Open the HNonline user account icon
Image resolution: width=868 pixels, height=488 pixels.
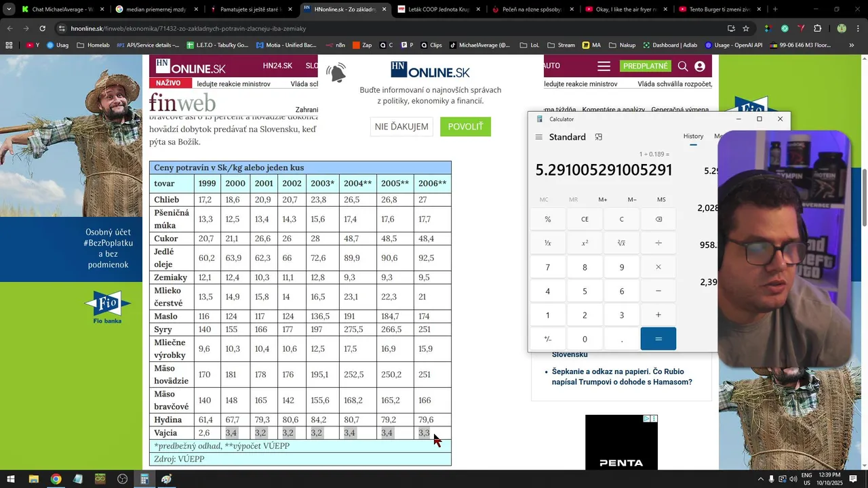pyautogui.click(x=700, y=66)
